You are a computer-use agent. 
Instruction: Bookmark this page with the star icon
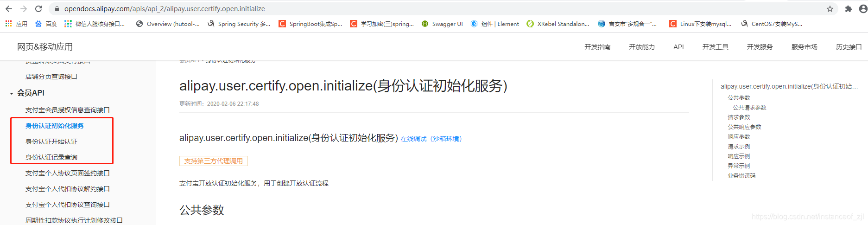point(830,9)
